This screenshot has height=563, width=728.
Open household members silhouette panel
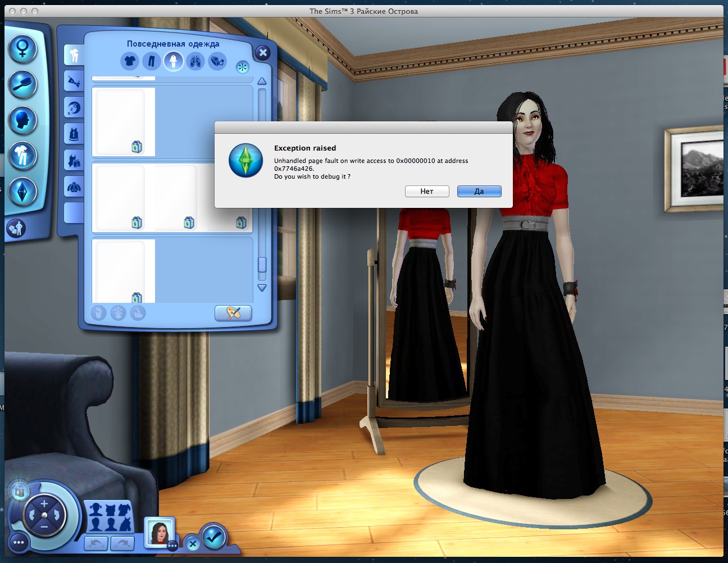coord(110,517)
